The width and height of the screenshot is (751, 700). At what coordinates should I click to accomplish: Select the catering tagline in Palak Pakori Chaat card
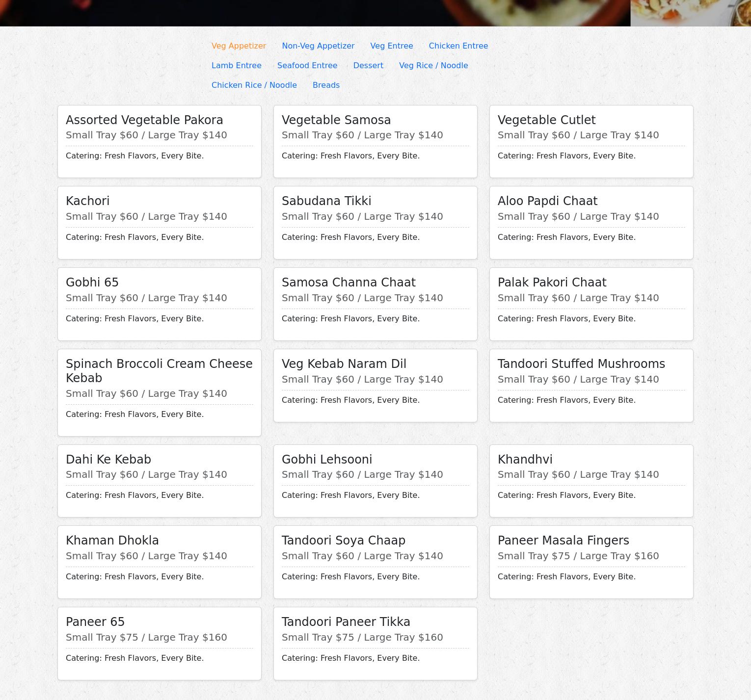tap(566, 318)
